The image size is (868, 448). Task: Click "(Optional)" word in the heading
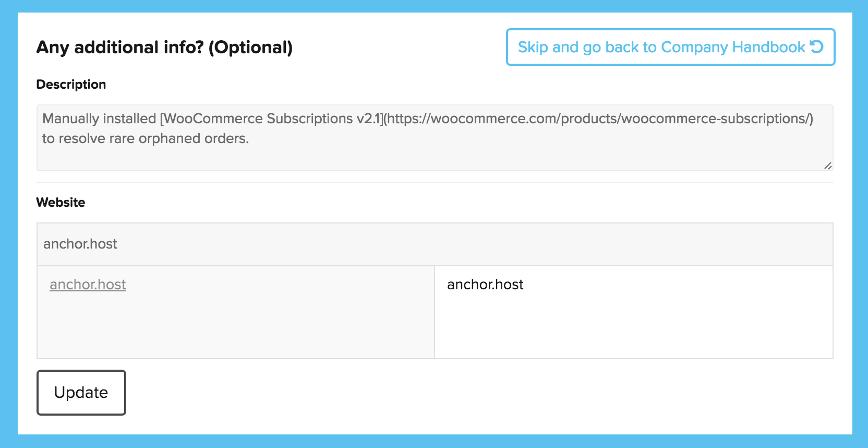point(251,48)
